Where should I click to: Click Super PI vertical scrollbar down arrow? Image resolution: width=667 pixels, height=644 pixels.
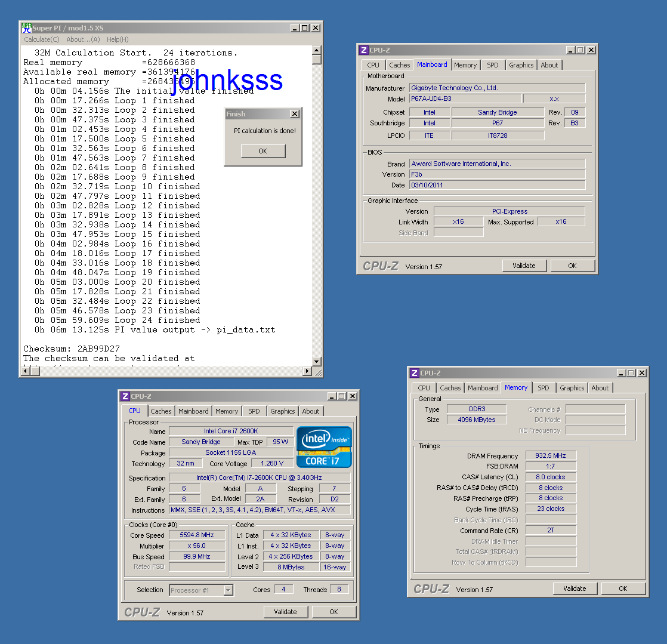[316, 361]
